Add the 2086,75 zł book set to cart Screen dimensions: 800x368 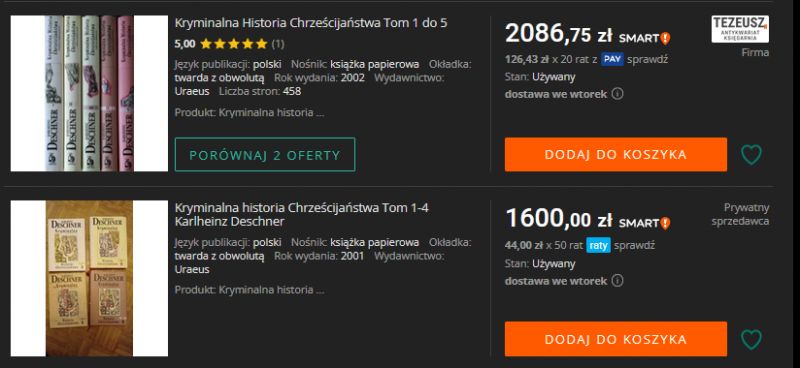tap(616, 155)
